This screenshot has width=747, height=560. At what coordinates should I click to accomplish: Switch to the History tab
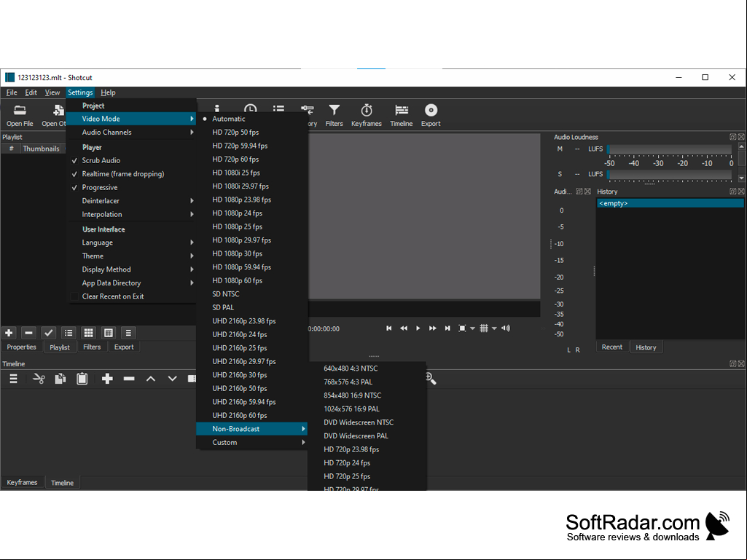click(x=646, y=347)
